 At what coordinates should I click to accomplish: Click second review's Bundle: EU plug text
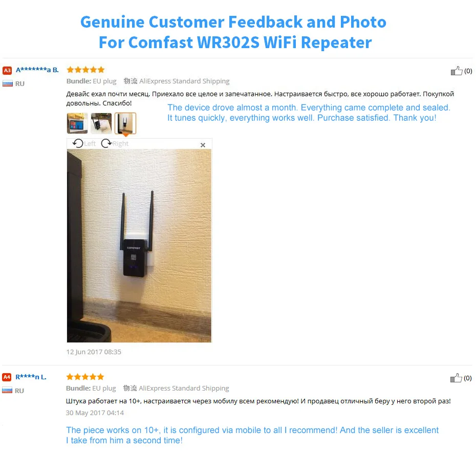click(91, 389)
